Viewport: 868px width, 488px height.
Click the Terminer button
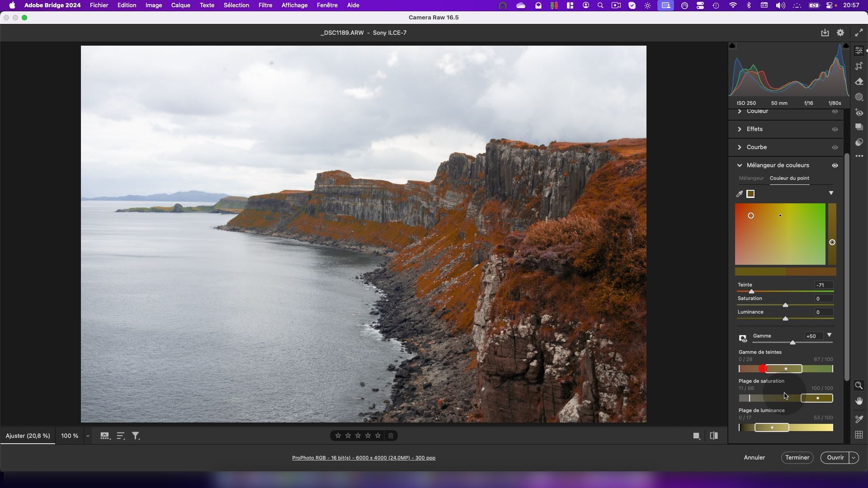[x=797, y=458]
